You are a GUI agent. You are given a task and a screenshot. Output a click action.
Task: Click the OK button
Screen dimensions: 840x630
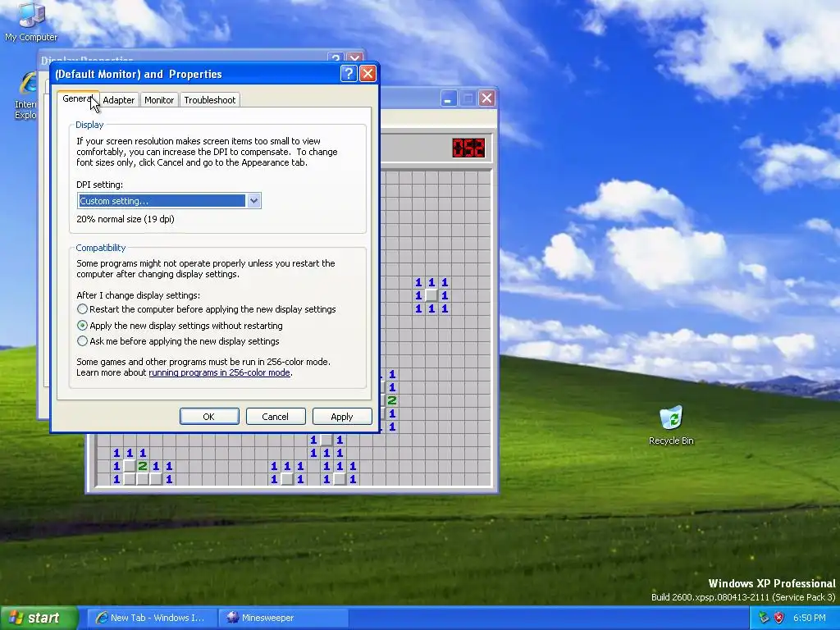coord(209,416)
